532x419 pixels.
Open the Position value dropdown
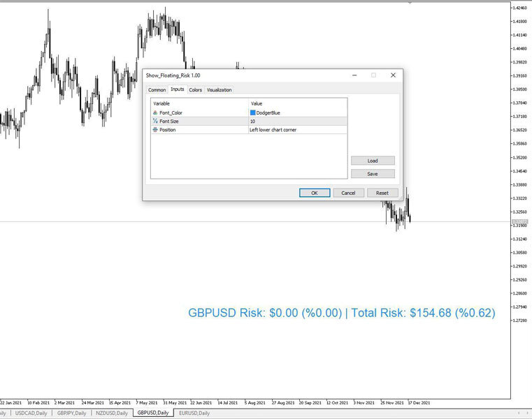pos(297,130)
